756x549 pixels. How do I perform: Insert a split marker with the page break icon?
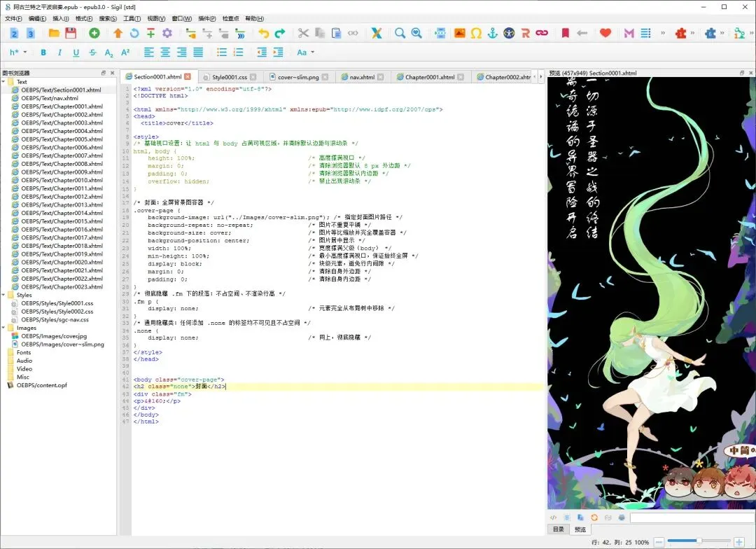[x=440, y=33]
